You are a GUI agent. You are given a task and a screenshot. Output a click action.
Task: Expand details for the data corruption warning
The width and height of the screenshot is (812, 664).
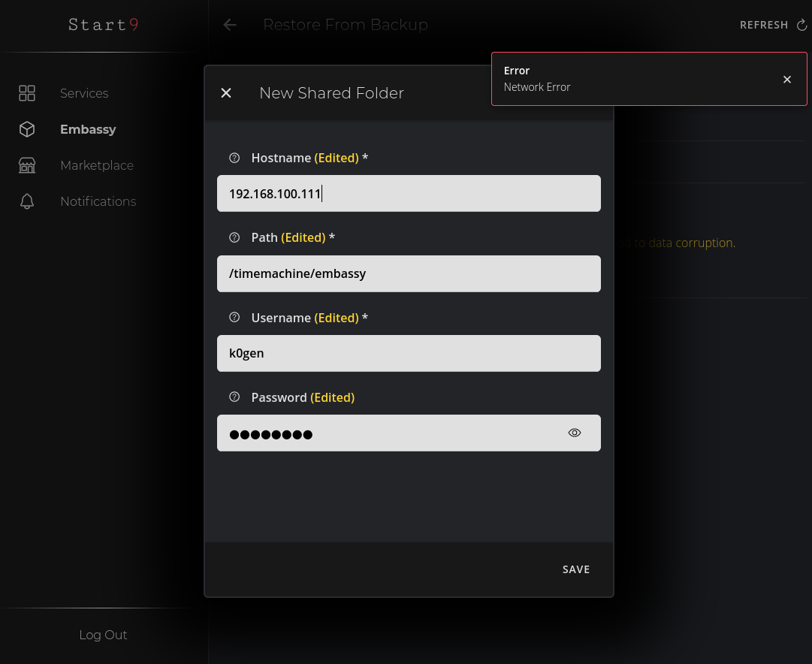[704, 243]
